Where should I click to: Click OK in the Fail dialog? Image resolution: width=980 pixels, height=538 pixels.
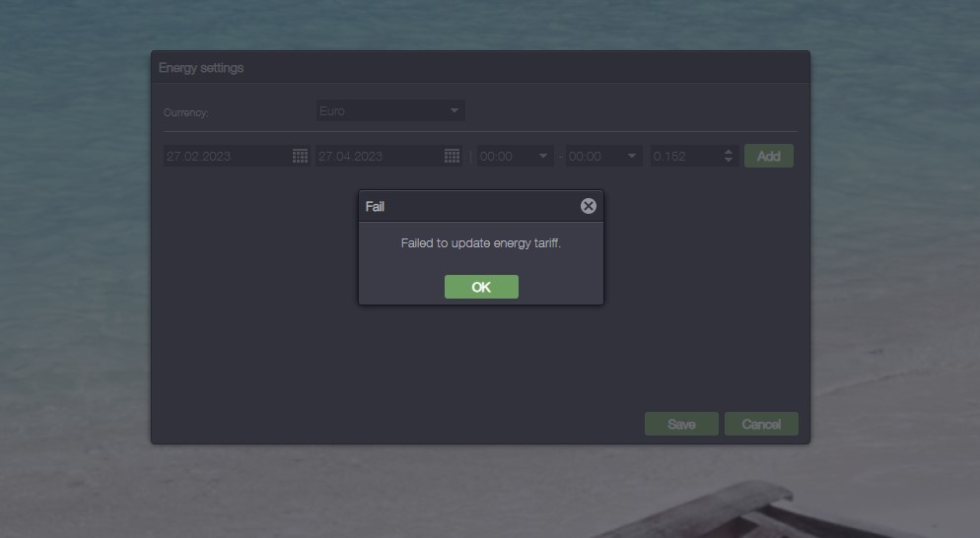point(481,287)
